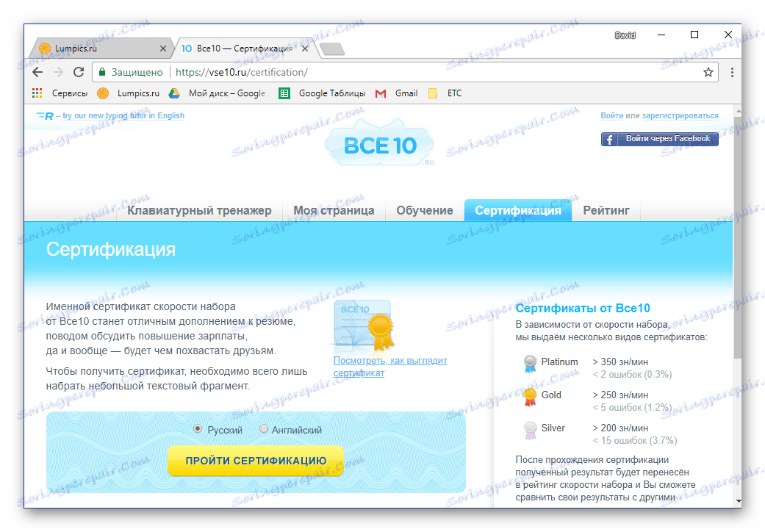
Task: Click the certificate sample thumbnail image
Action: 364,326
